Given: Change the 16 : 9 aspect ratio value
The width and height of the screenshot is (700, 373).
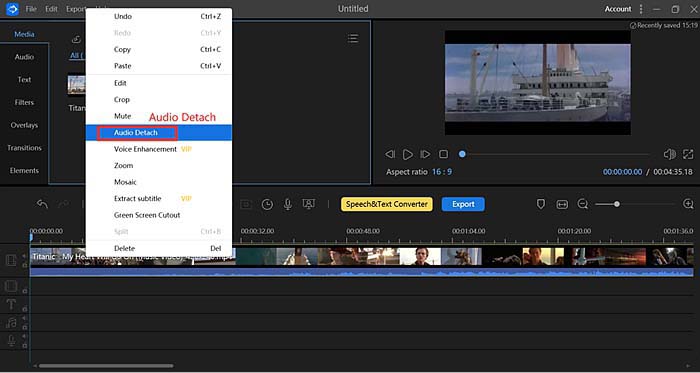Looking at the screenshot, I should (442, 172).
